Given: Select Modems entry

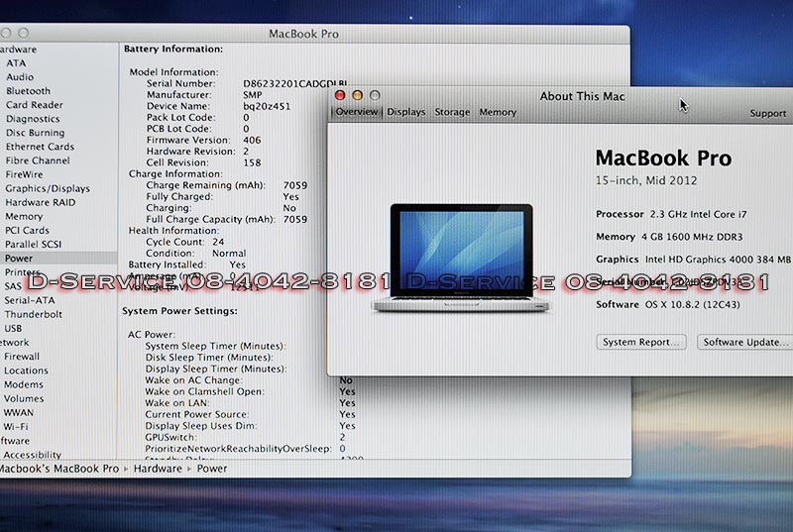Looking at the screenshot, I should [24, 384].
